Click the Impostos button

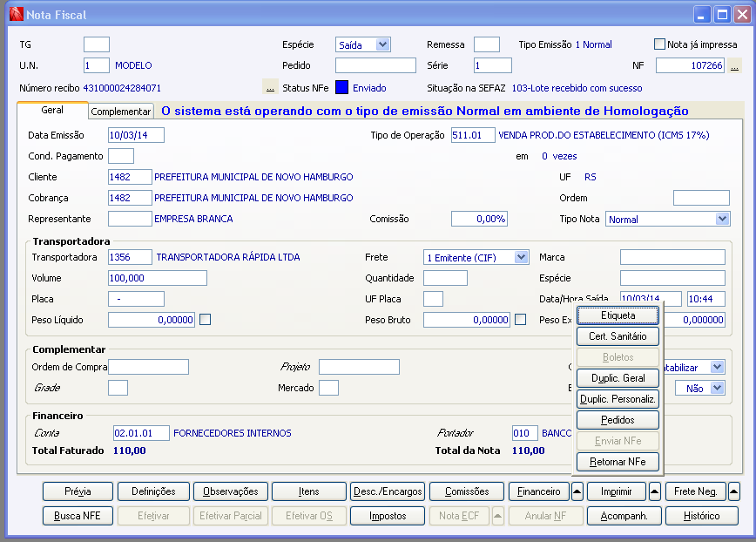pos(388,516)
